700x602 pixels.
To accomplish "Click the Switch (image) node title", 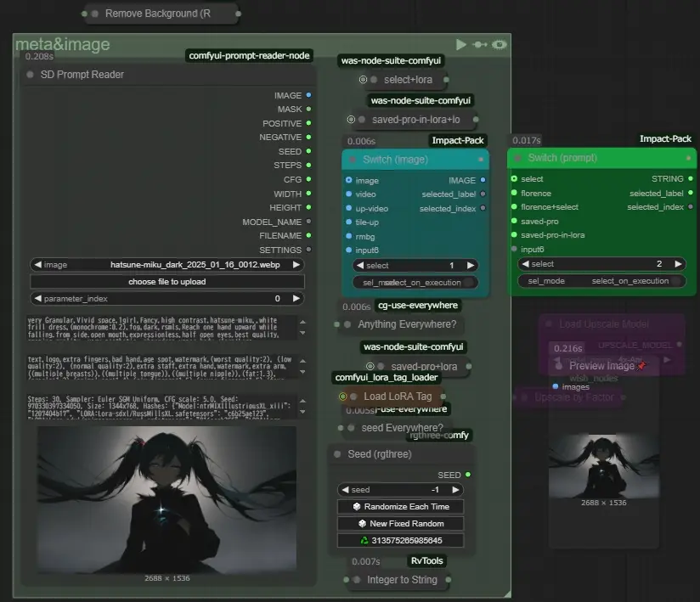I will tap(395, 160).
